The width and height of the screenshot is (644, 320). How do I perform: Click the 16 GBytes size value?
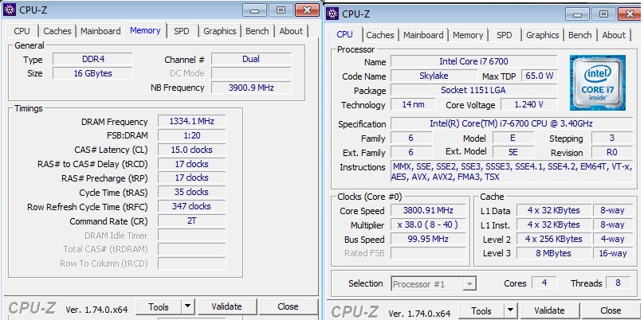point(92,73)
